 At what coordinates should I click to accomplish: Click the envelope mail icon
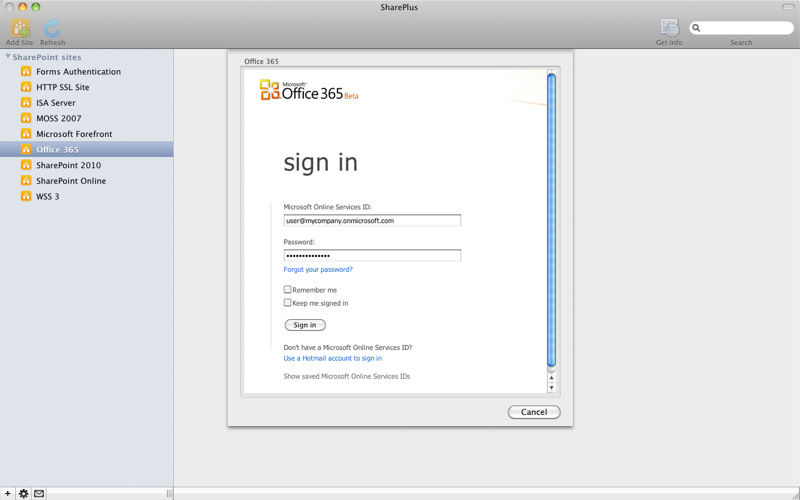pos(39,493)
